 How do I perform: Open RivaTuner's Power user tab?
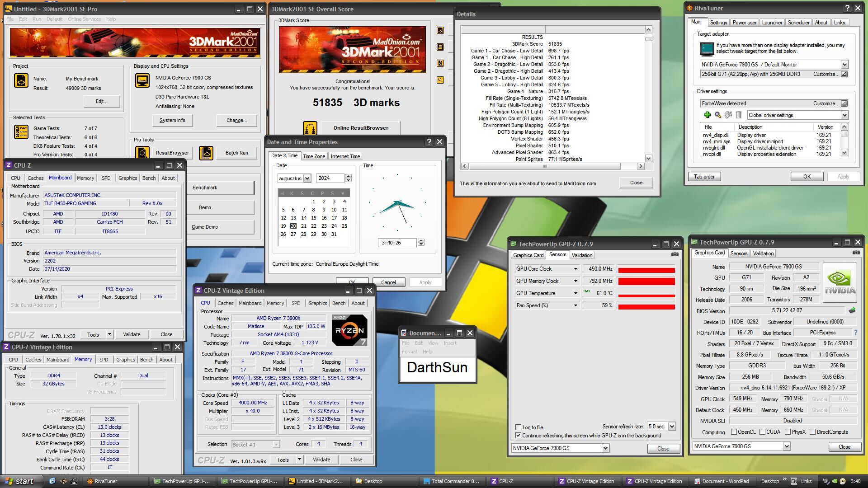pyautogui.click(x=744, y=23)
